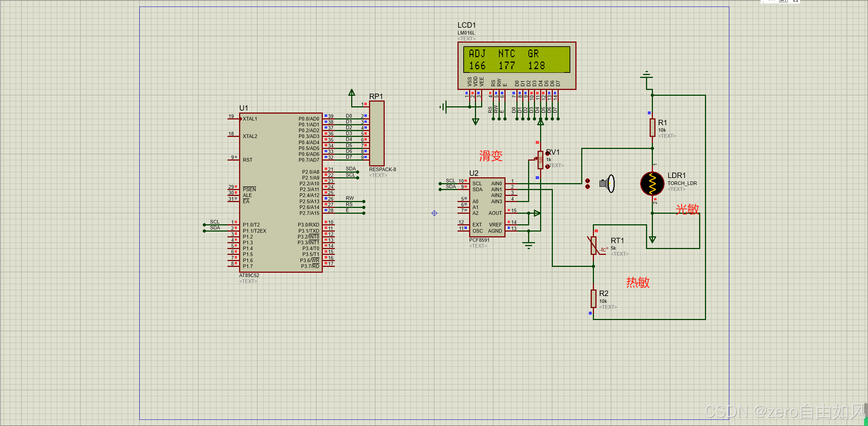This screenshot has width=868, height=426.
Task: Click the R2 10k resistor body
Action: pyautogui.click(x=594, y=299)
